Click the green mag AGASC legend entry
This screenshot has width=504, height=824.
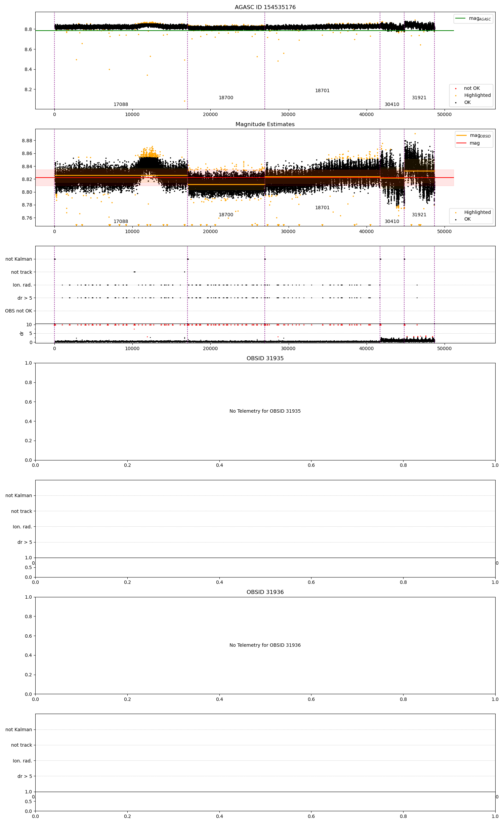[473, 18]
